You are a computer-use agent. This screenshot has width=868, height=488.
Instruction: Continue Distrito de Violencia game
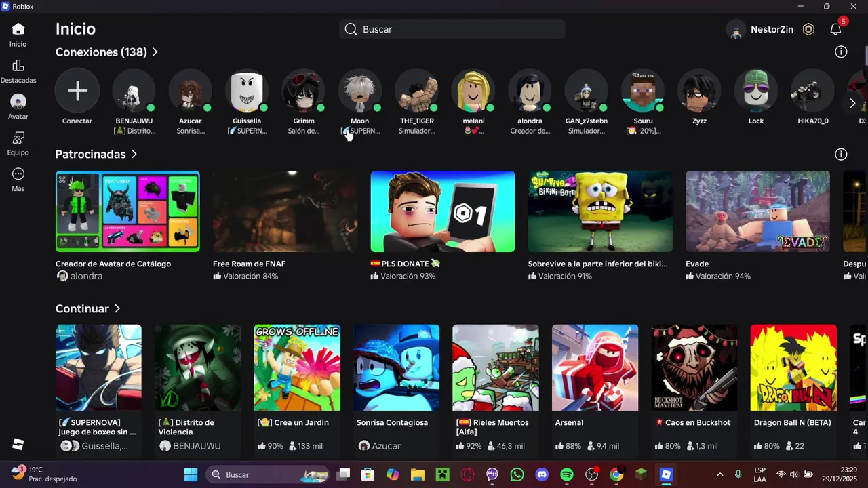[x=197, y=367]
